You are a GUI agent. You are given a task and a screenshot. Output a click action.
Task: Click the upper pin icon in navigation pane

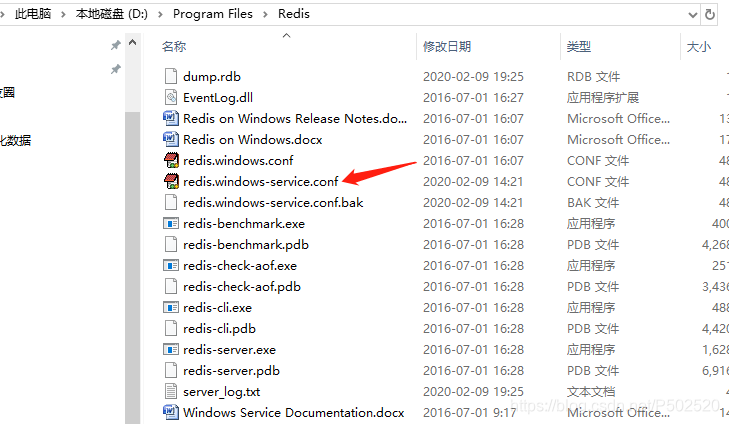click(x=116, y=45)
